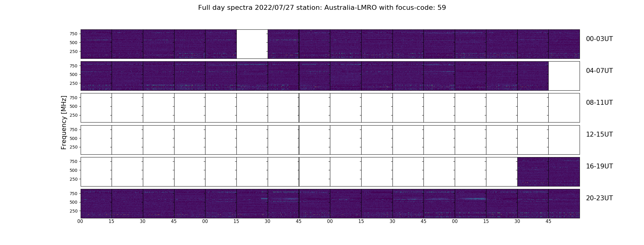Select the 500 tick label of the 12-15UT row

(x=73, y=138)
